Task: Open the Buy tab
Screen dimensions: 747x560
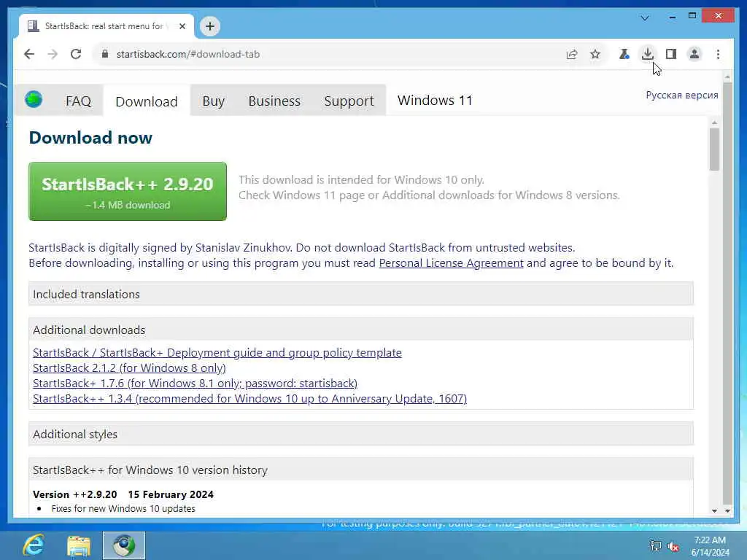Action: click(213, 101)
